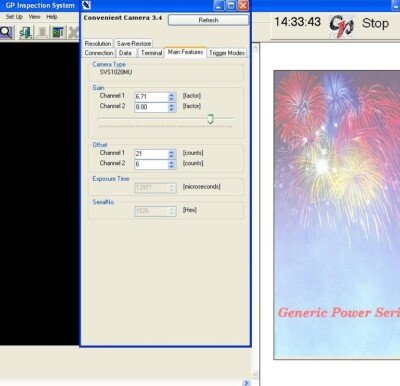Click the Convenient Camera title bar icon
Image resolution: width=400 pixels, height=386 pixels.
pyautogui.click(x=86, y=5)
